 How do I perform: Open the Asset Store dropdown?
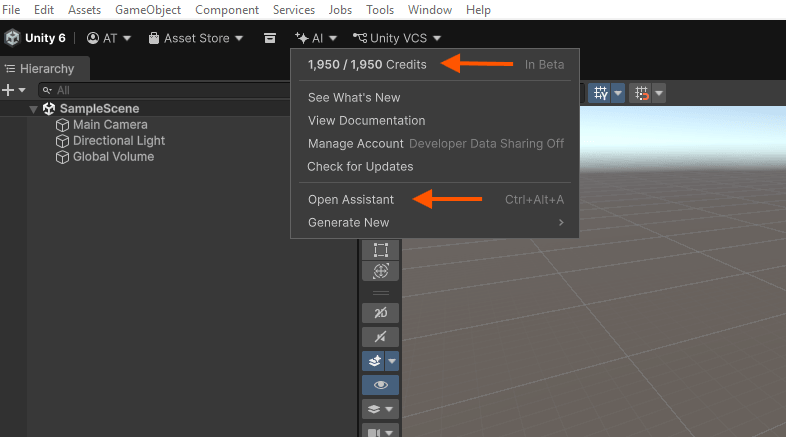[x=196, y=38]
